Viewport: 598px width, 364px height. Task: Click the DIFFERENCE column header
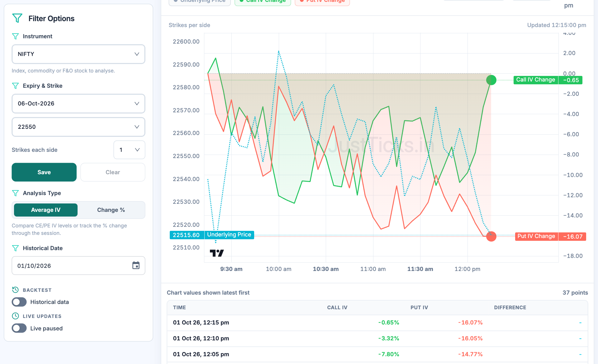510,307
